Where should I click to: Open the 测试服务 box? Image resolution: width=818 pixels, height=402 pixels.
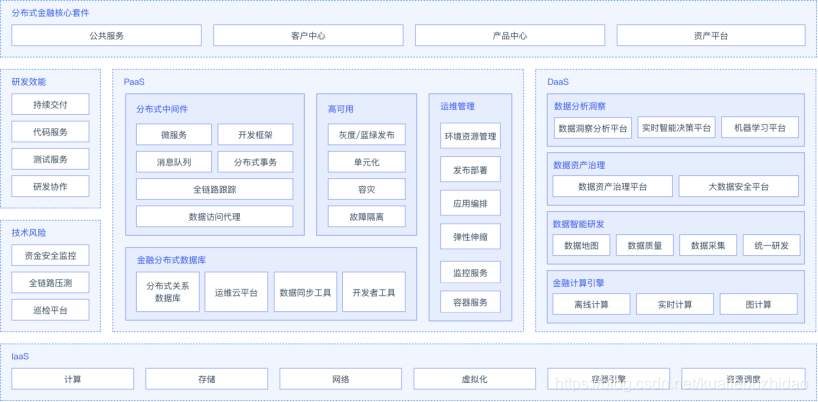50,159
